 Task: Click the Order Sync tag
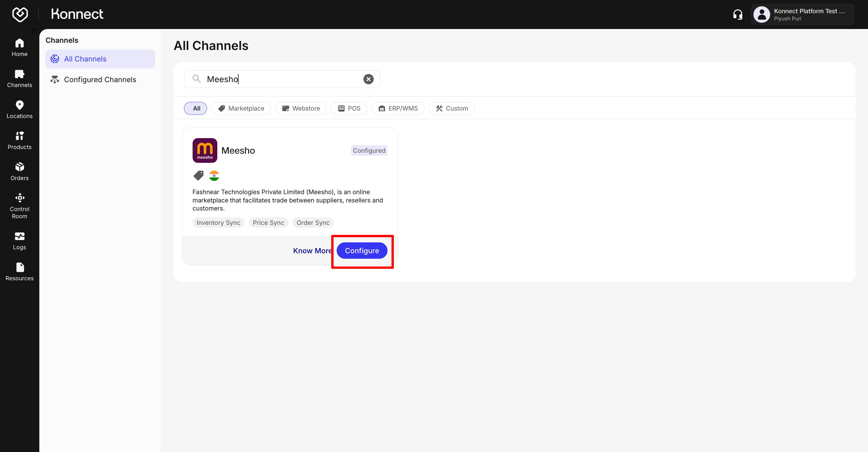coord(313,223)
